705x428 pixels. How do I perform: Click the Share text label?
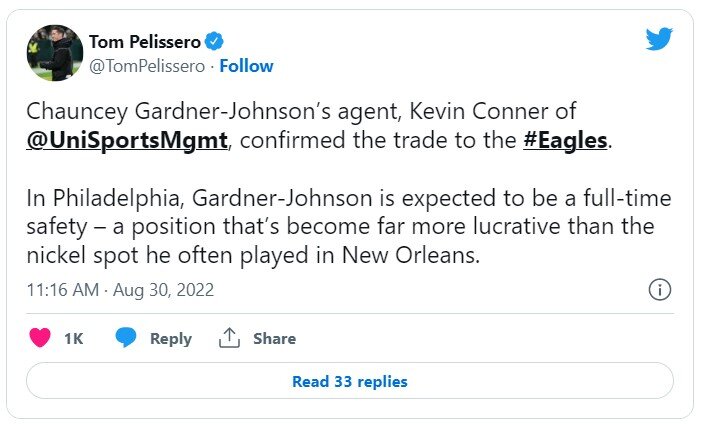pos(274,339)
